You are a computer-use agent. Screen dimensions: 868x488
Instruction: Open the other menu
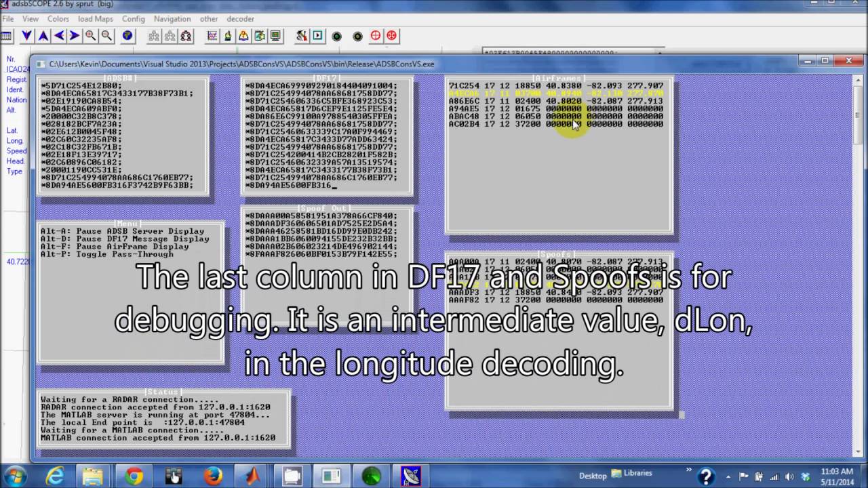pos(209,19)
